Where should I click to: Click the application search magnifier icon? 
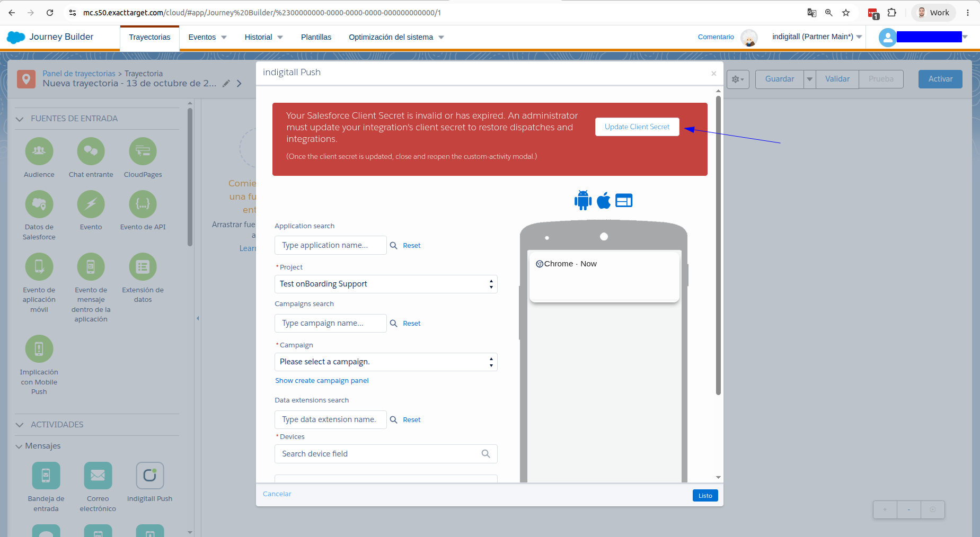(394, 246)
